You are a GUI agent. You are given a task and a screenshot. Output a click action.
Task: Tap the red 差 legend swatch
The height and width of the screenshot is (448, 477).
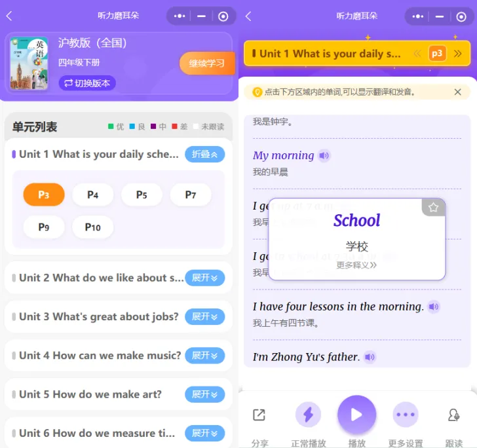(x=174, y=126)
